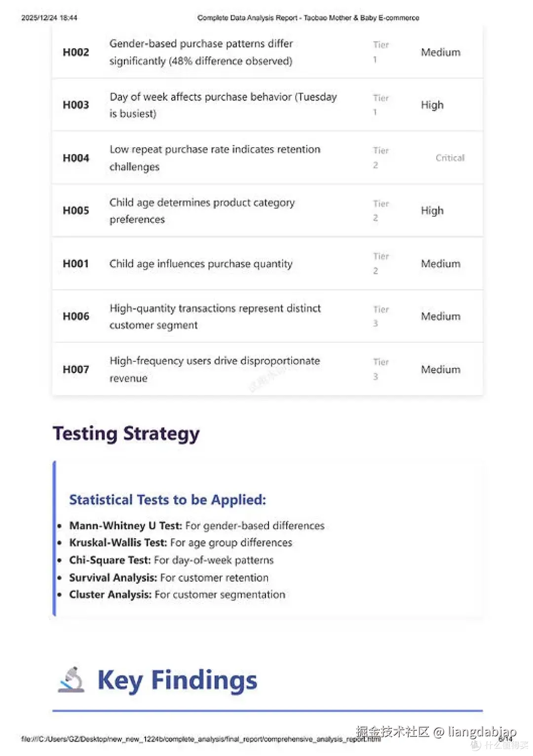533x756 pixels.
Task: Click the Statistical Tests to be Applied heading
Action: [x=167, y=500]
